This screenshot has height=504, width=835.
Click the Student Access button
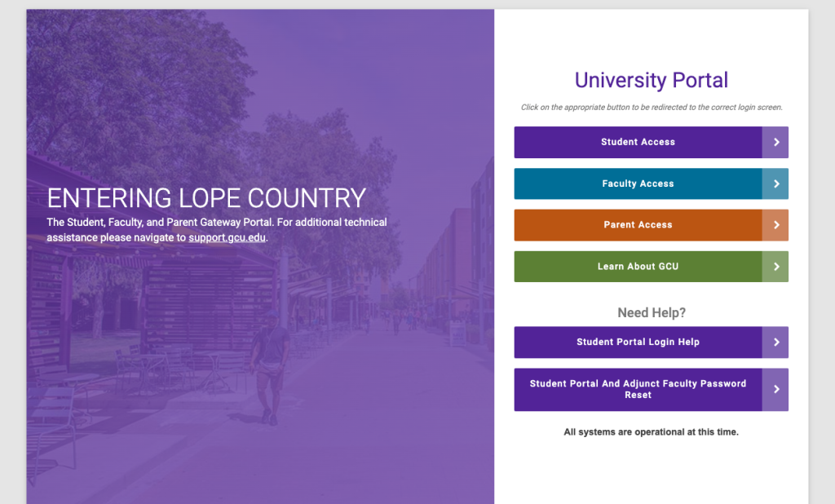click(x=638, y=142)
